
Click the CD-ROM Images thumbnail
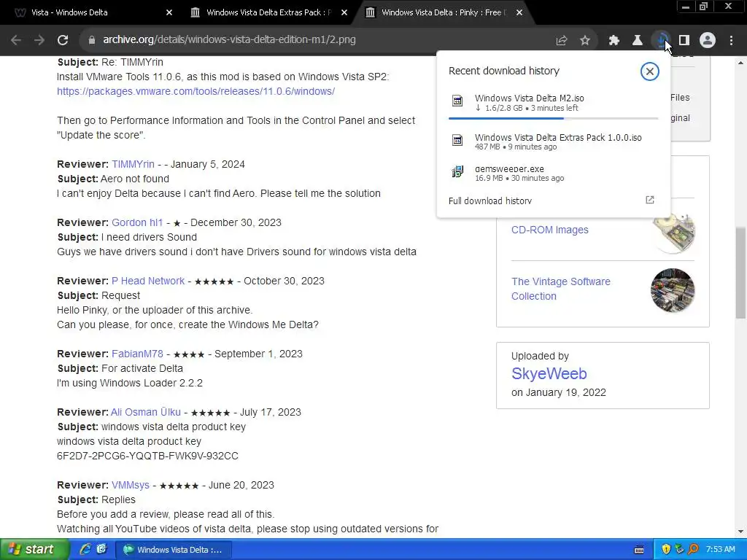point(673,234)
